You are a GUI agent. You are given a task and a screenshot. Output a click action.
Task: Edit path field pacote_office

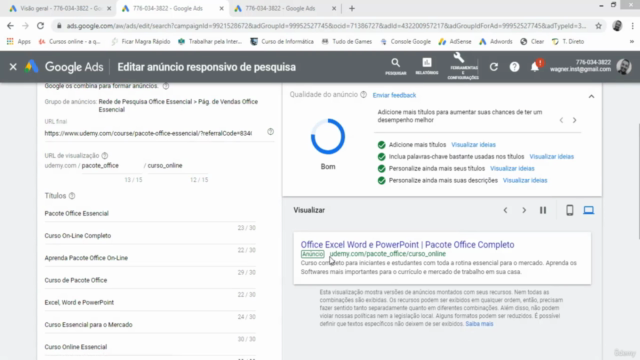[112, 166]
